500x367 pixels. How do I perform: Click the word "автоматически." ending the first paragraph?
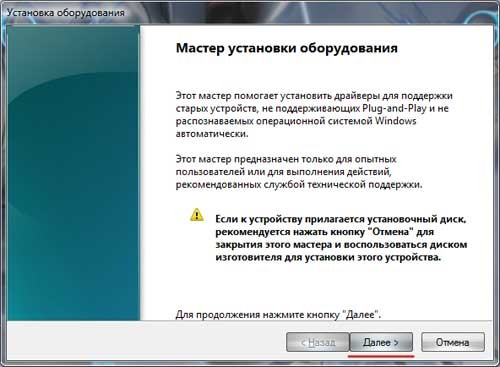tap(212, 134)
